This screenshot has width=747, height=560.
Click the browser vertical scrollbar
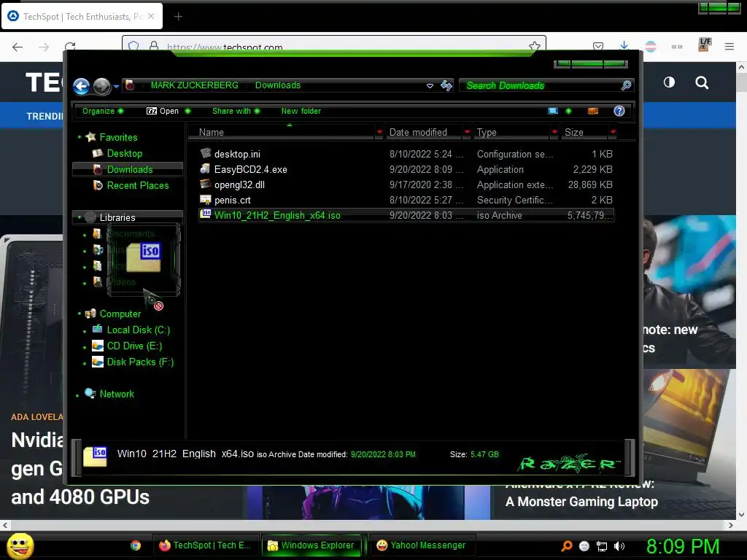[741, 290]
